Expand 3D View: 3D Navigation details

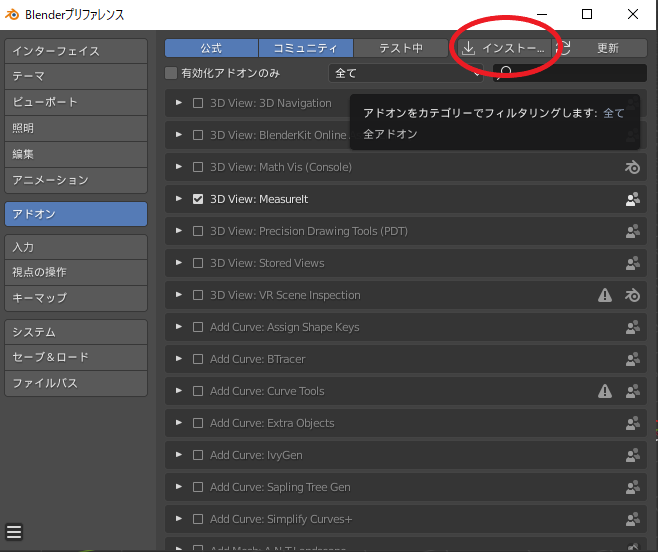(x=179, y=103)
